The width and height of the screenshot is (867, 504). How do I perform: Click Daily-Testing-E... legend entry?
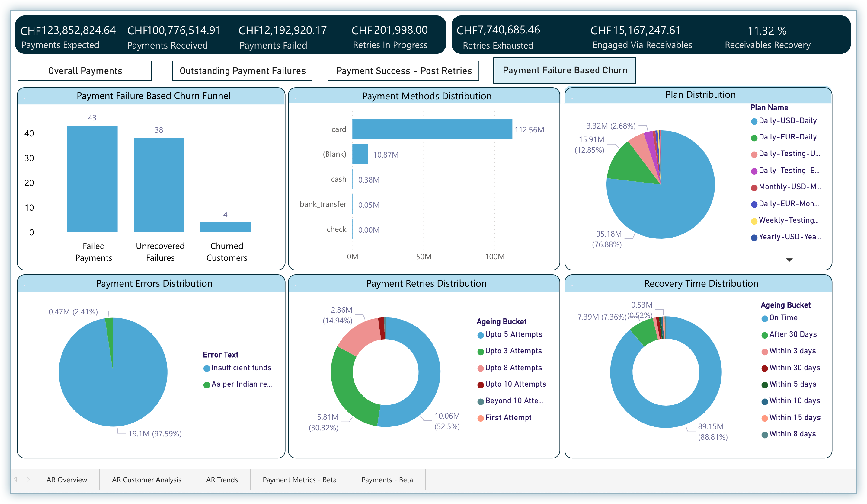pos(785,170)
